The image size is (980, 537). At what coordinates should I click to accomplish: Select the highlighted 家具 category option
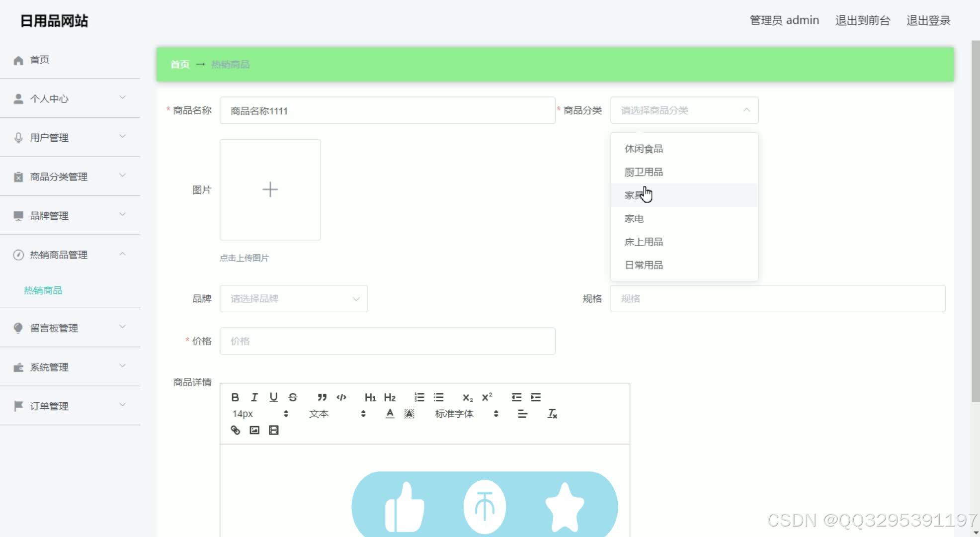(684, 195)
